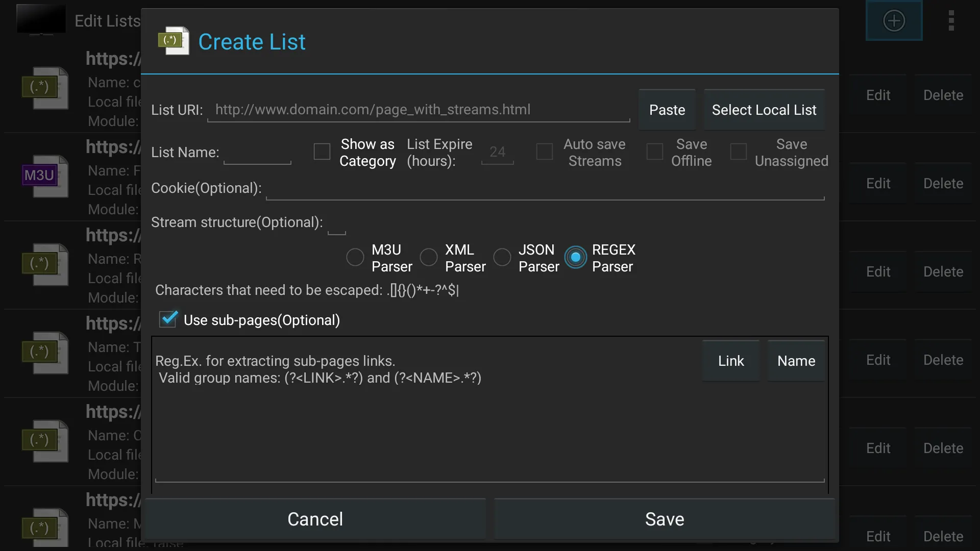Click the add list plus icon
This screenshot has width=980, height=551.
[894, 21]
